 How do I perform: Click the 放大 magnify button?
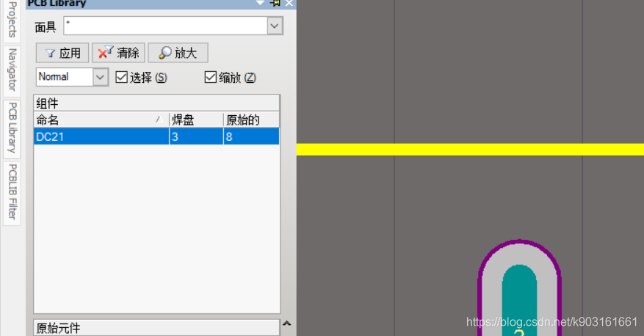[178, 53]
